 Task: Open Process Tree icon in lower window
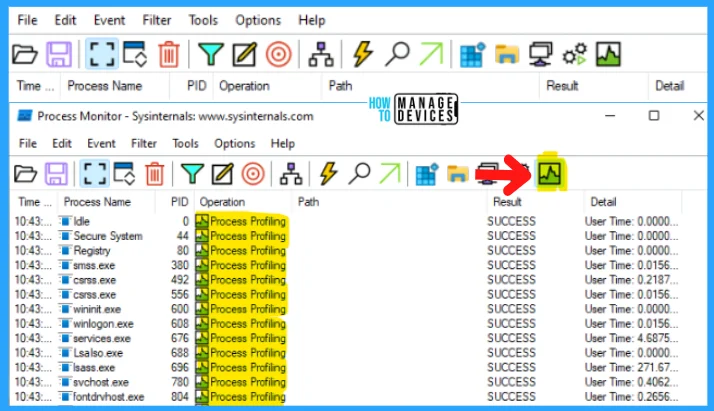click(291, 174)
